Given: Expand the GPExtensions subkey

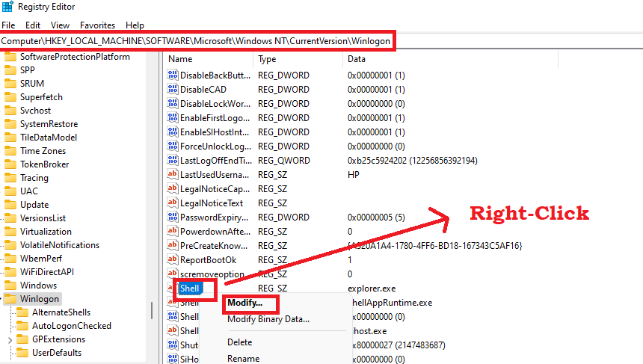Looking at the screenshot, I should pos(9,339).
